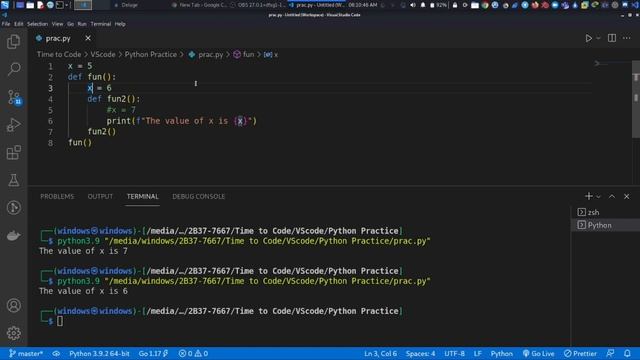This screenshot has width=640, height=360.
Task: Change end of line sequence LF
Action: tap(478, 353)
